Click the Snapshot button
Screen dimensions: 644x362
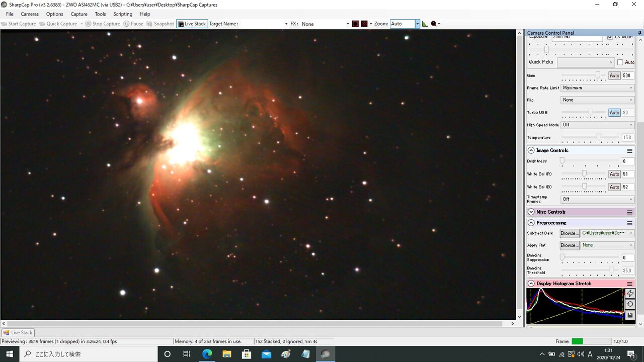click(160, 24)
